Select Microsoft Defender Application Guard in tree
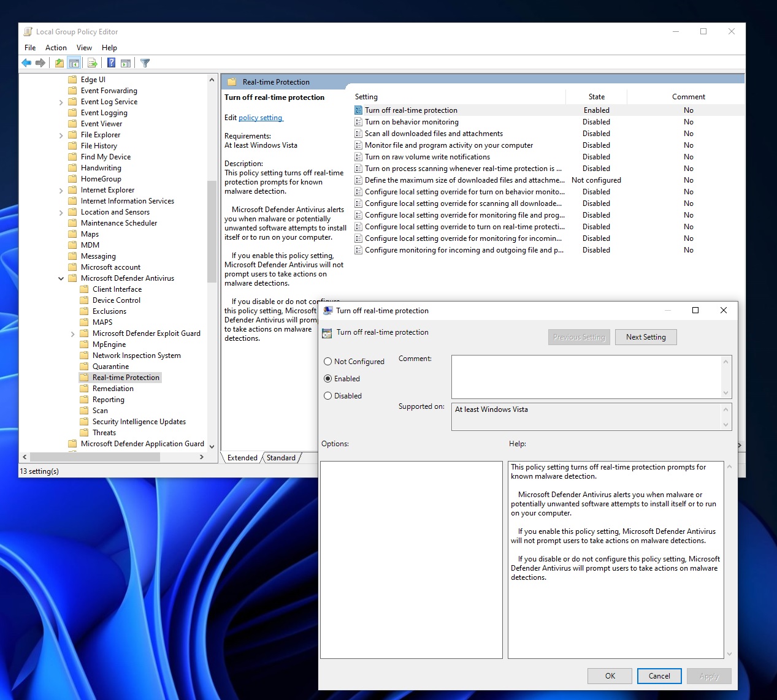Image resolution: width=777 pixels, height=700 pixels. (x=142, y=444)
